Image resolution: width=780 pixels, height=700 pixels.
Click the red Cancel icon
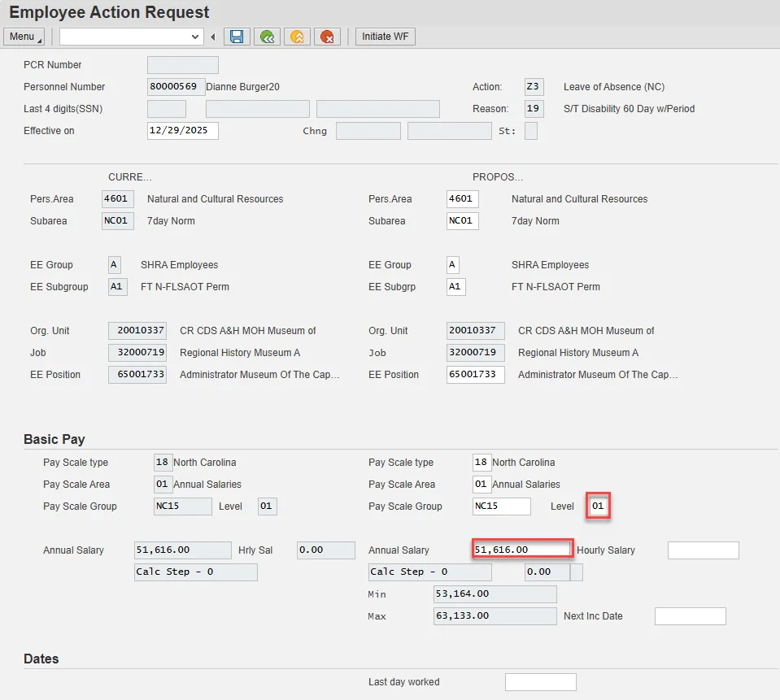tap(327, 37)
